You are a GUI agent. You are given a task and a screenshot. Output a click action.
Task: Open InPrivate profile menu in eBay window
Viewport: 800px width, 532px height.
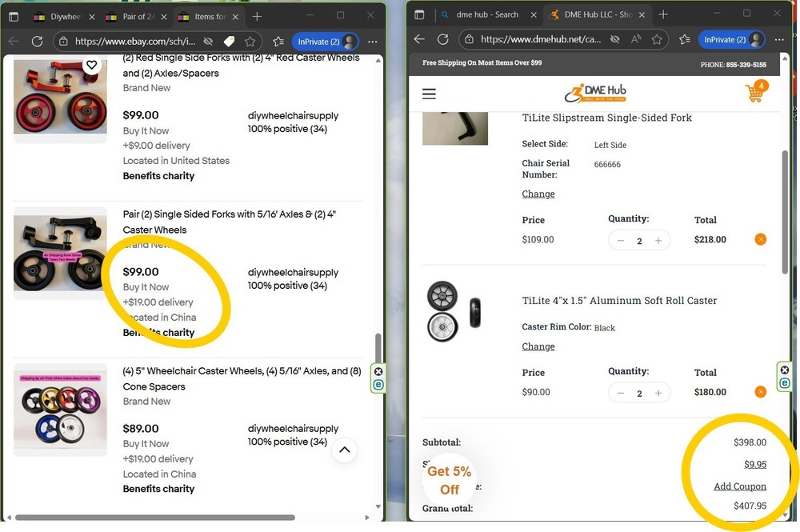(326, 42)
